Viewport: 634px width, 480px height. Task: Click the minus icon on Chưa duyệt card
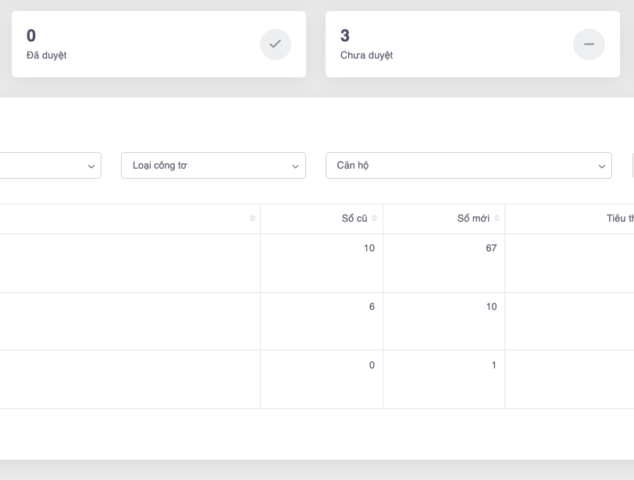coord(588,45)
